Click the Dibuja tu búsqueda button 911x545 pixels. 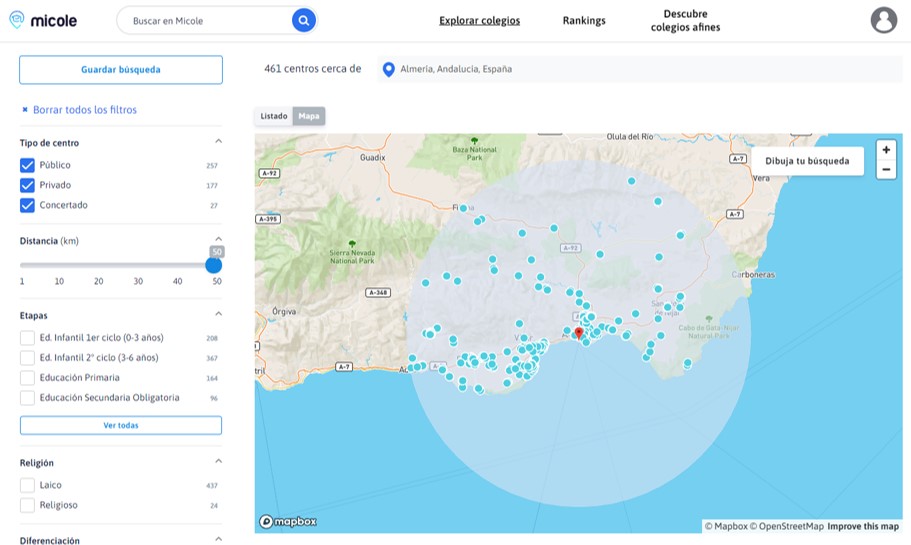(x=807, y=161)
